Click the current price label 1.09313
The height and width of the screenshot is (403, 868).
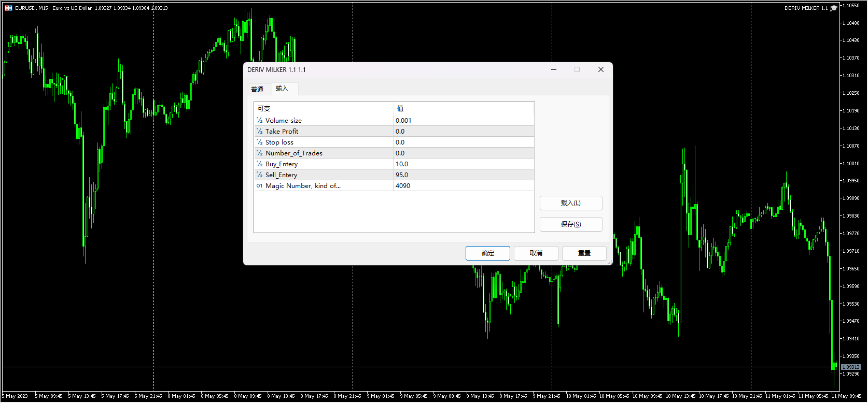click(x=851, y=367)
